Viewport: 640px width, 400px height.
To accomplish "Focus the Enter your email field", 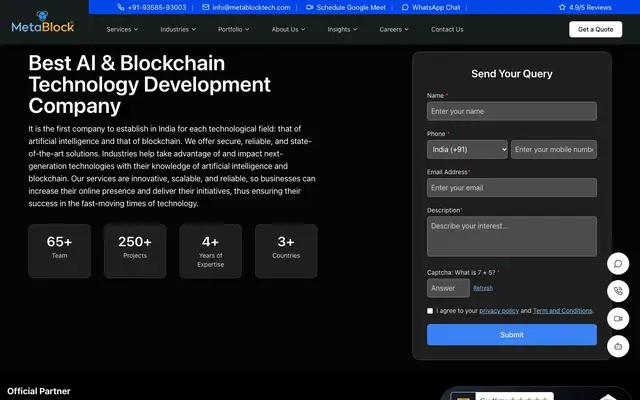I will pyautogui.click(x=512, y=188).
